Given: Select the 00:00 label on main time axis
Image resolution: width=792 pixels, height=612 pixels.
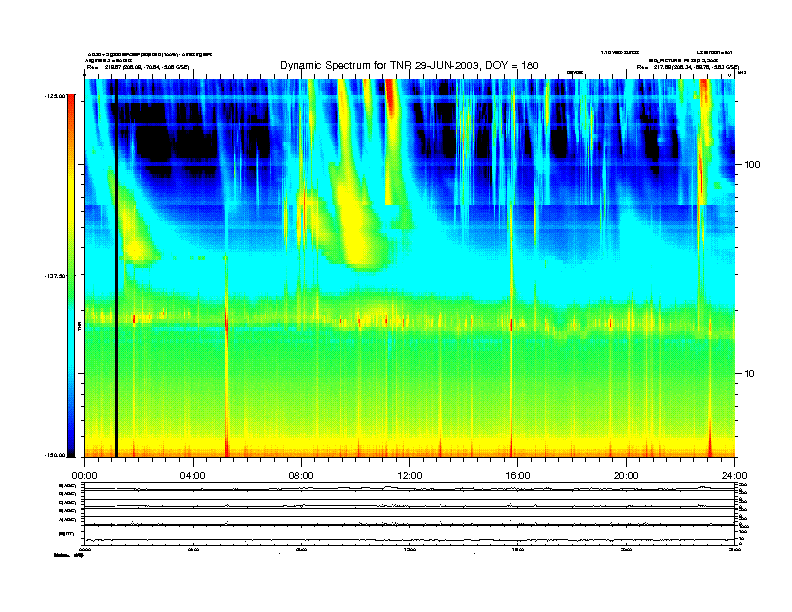Looking at the screenshot, I should [84, 476].
